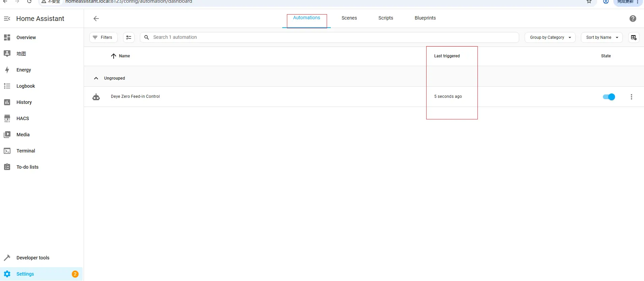Sort by the Name column header
This screenshot has height=281, width=644.
point(124,56)
